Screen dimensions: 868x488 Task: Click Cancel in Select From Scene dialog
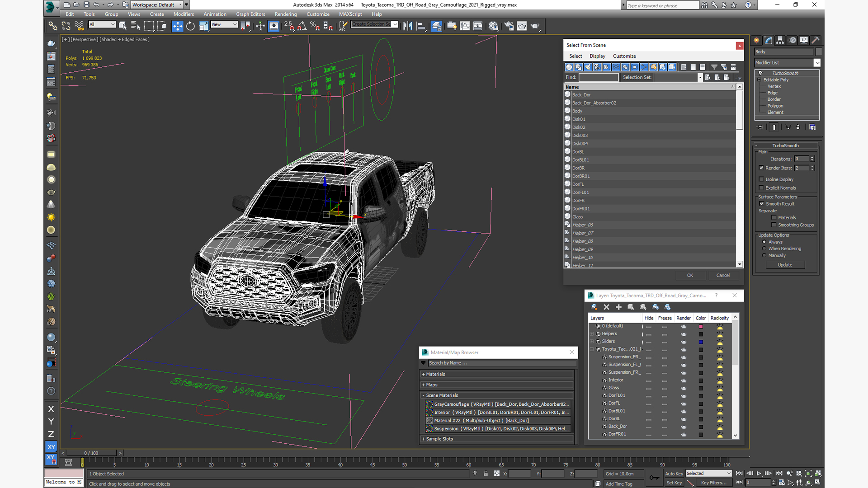coord(723,275)
